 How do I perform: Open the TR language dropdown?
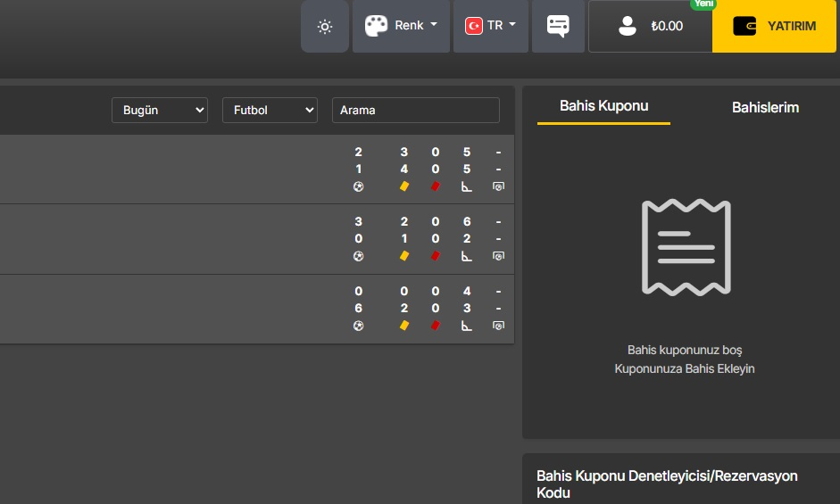click(491, 26)
